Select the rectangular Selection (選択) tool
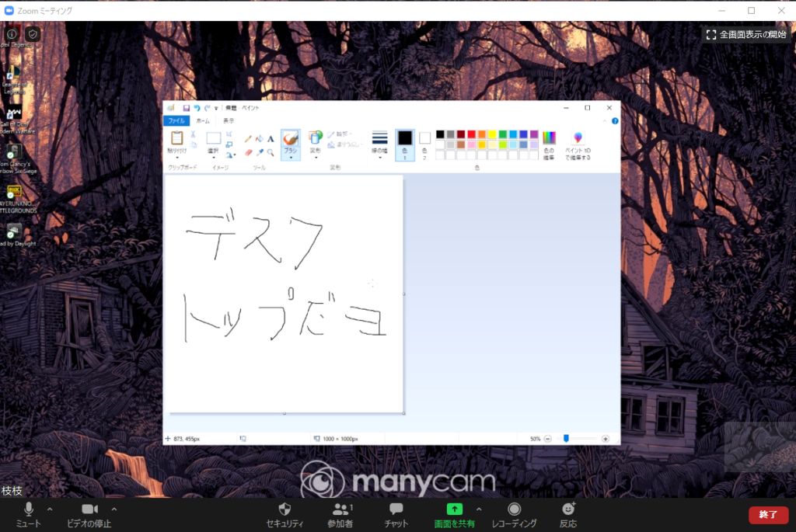Screen dimensions: 796x532 click(x=213, y=138)
